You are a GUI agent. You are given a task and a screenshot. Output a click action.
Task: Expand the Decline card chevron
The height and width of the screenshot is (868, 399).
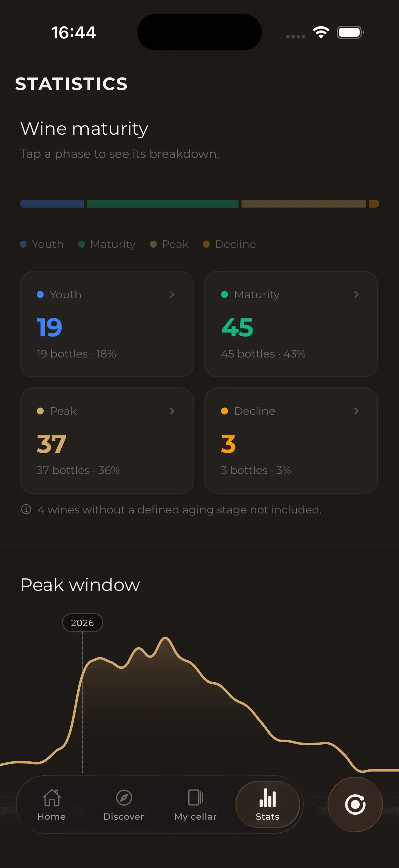pos(356,411)
